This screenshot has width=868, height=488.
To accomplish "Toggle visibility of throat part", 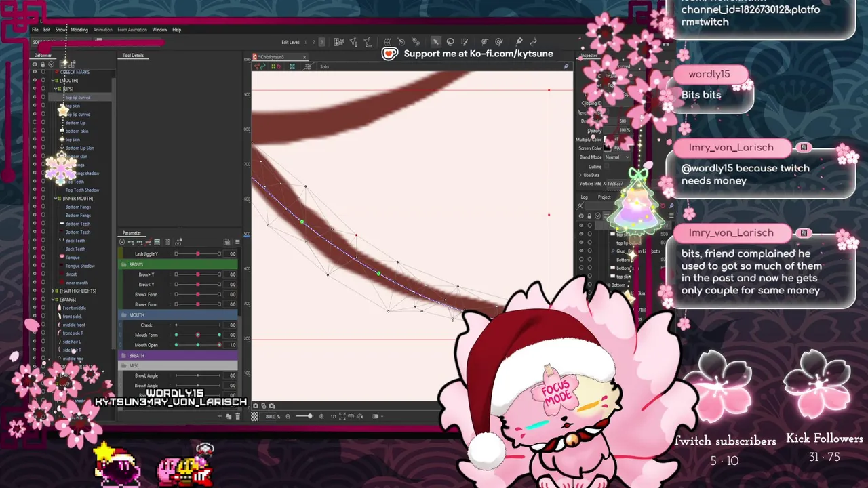I will point(35,274).
